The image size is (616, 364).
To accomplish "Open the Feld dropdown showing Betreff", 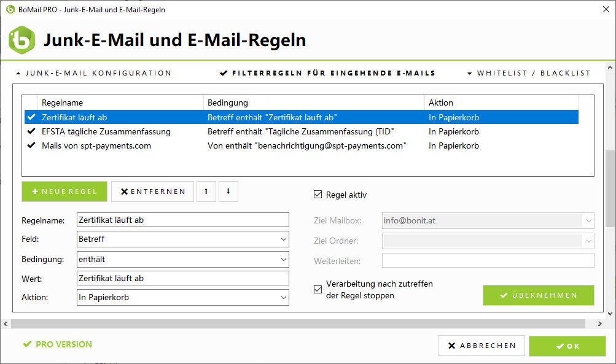I will (x=182, y=239).
